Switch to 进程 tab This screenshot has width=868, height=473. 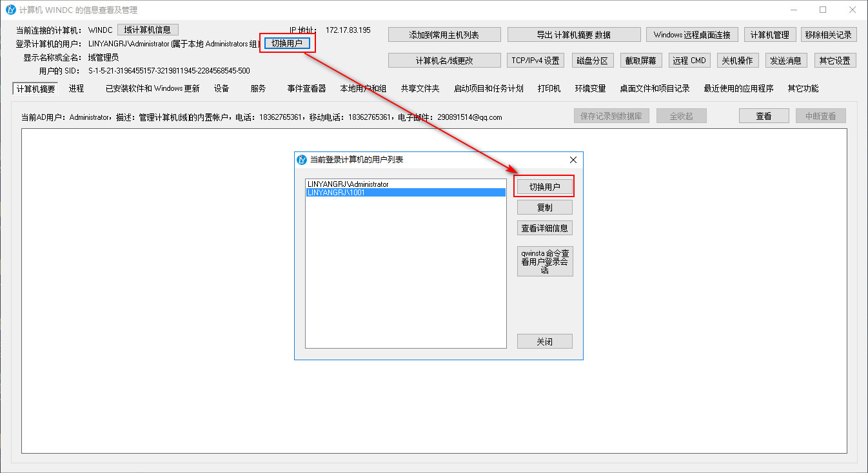[76, 89]
